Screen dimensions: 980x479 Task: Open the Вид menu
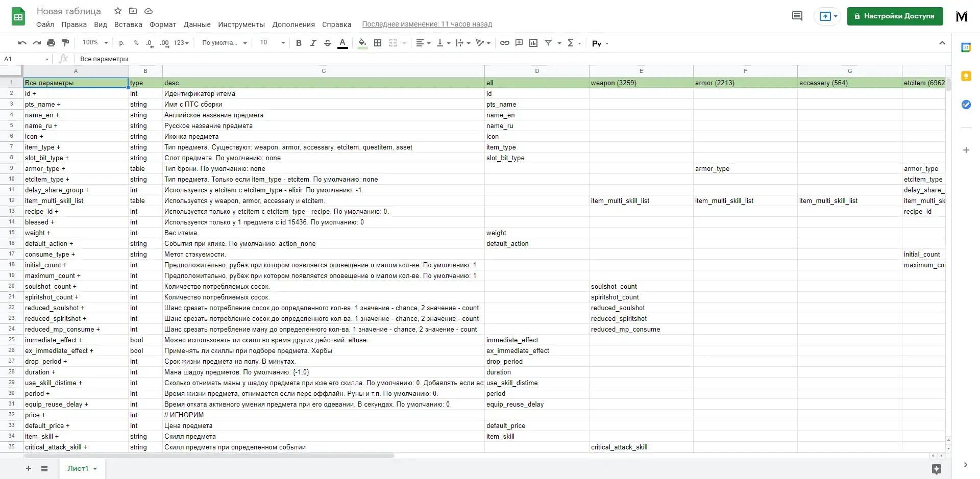(x=101, y=24)
